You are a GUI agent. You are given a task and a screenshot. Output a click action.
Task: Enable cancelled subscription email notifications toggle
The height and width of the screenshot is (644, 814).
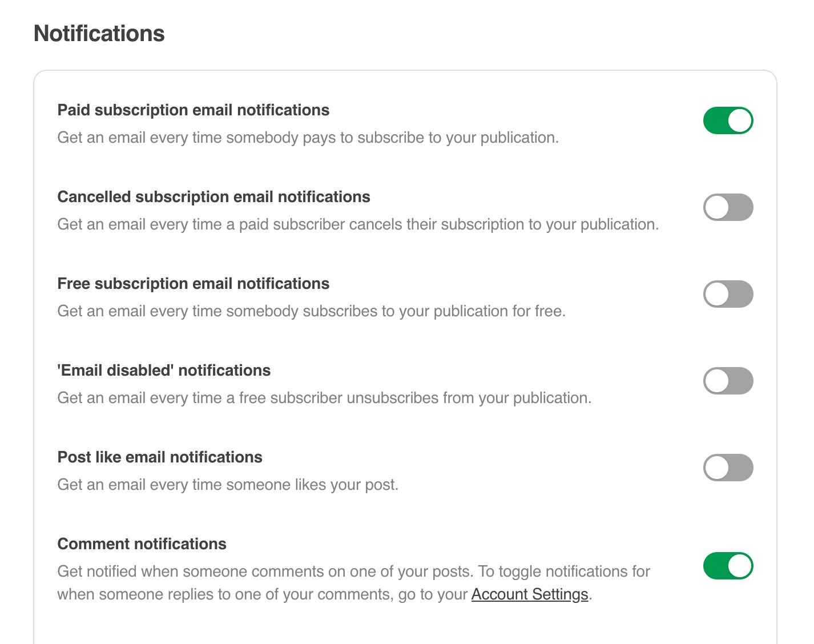728,207
